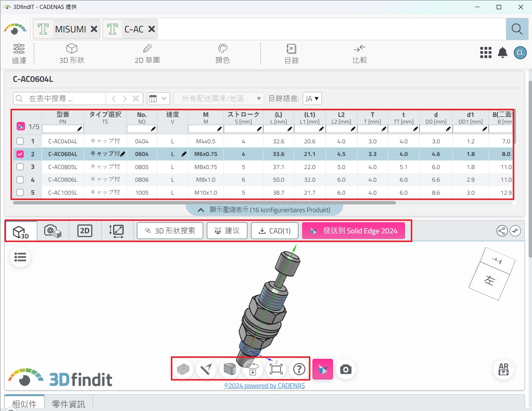Switch to the 3D view tab
The height and width of the screenshot is (411, 532).
pos(21,231)
